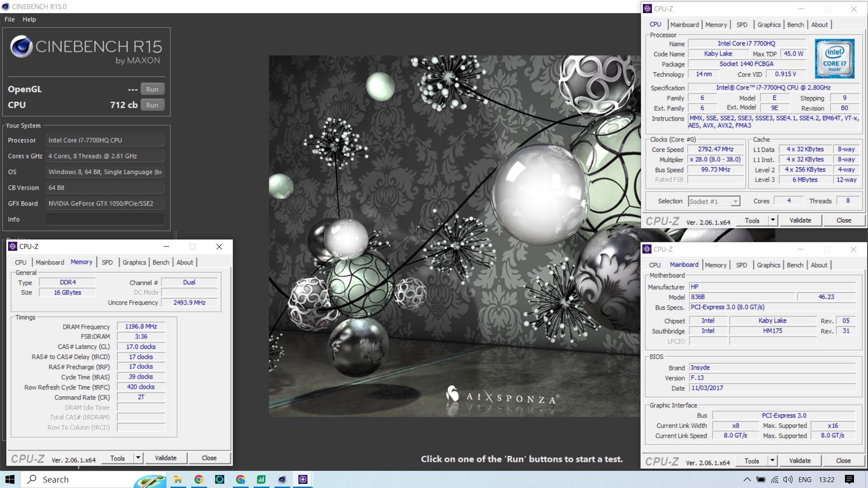Screen dimensions: 868x488
Task: Open the teal circular app on taskbar
Action: [220, 479]
